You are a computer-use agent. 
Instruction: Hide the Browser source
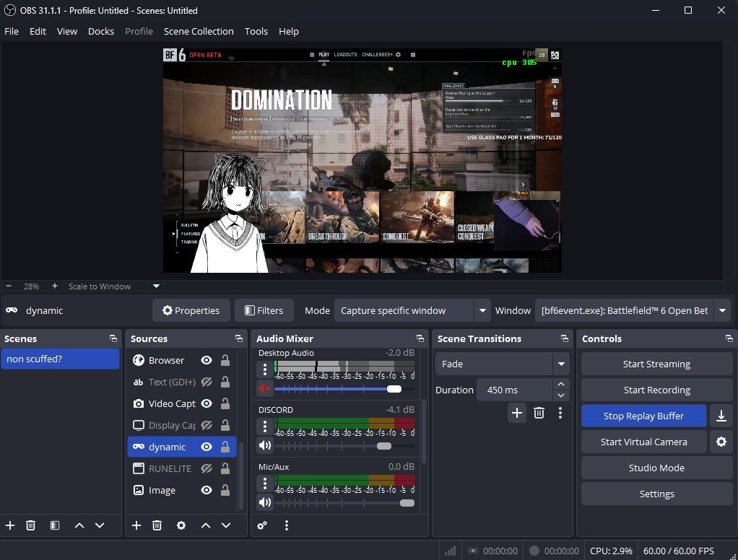coord(207,360)
